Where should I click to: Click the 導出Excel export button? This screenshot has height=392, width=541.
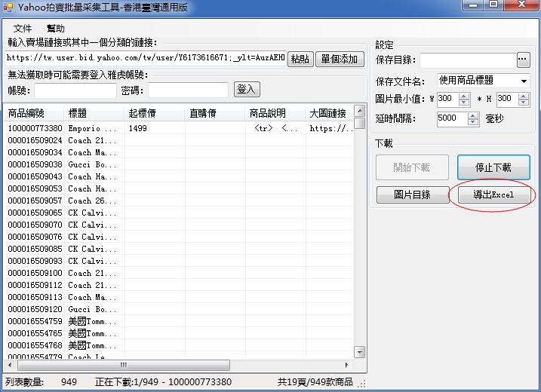point(493,194)
